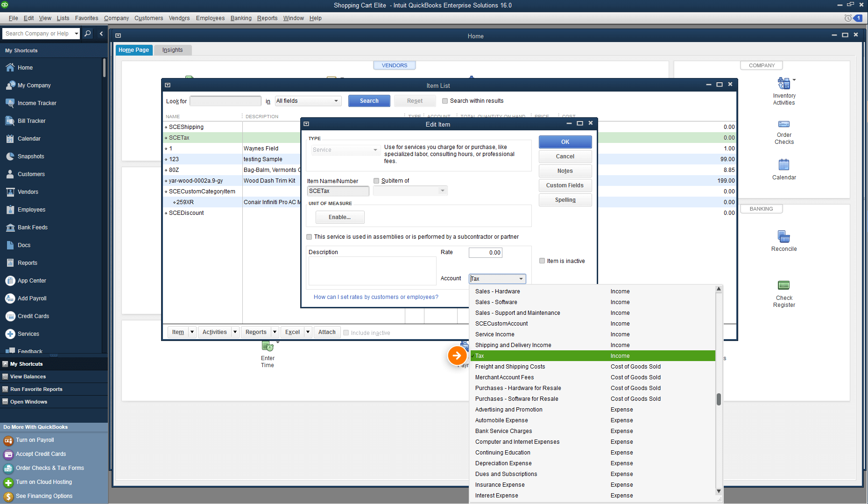The width and height of the screenshot is (868, 504).
Task: Open the reminders alert icon
Action: pos(854,18)
